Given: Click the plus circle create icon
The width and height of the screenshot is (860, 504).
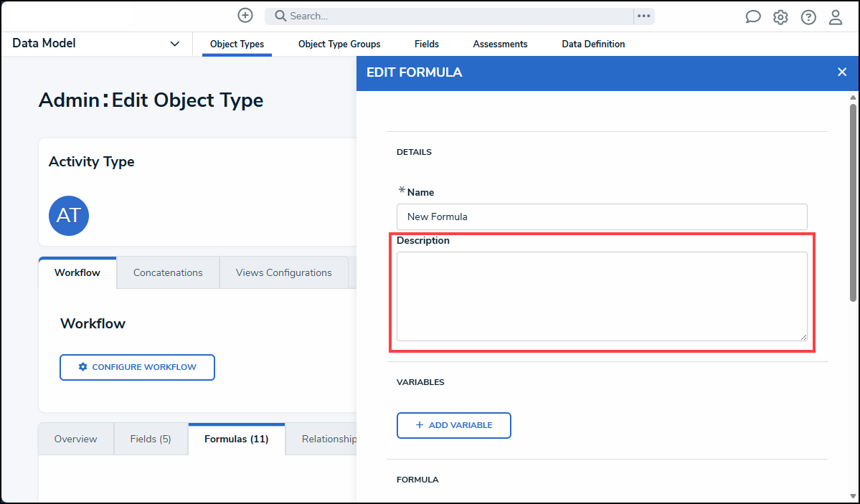Looking at the screenshot, I should [x=245, y=15].
